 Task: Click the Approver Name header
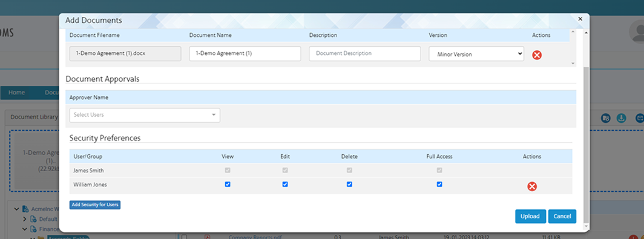[x=89, y=98]
